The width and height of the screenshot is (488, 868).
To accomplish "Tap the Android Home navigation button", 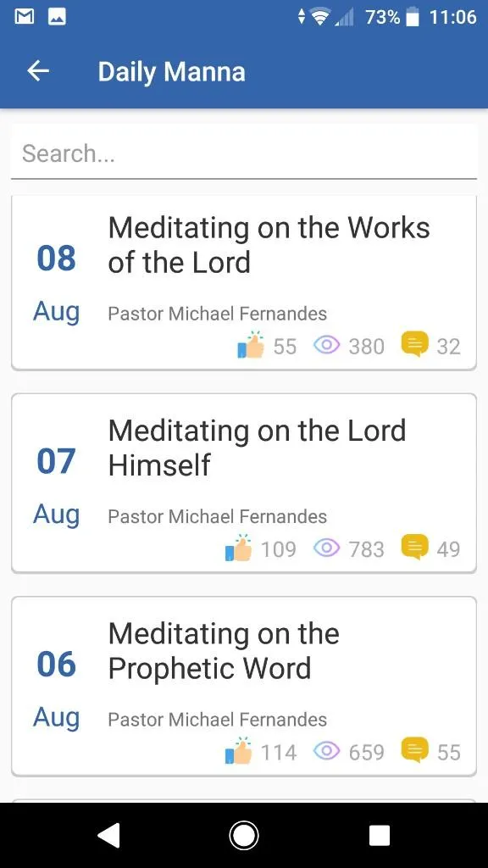I will click(x=243, y=835).
